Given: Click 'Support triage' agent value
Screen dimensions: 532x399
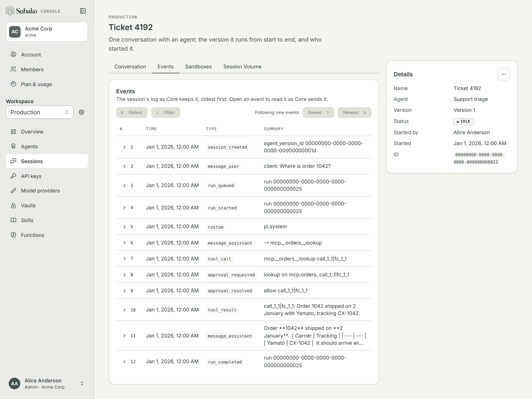Looking at the screenshot, I should pyautogui.click(x=470, y=99).
